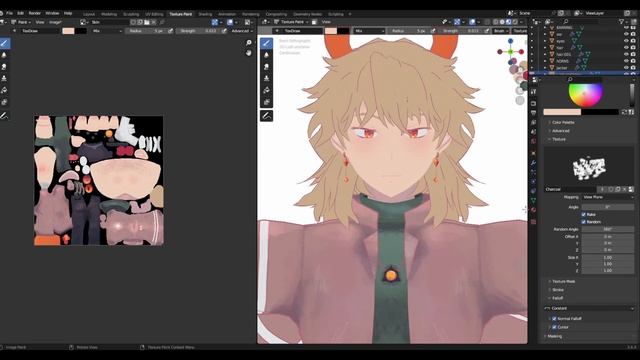Select the Draw brush tool in image editor
The image size is (640, 360).
[4, 43]
